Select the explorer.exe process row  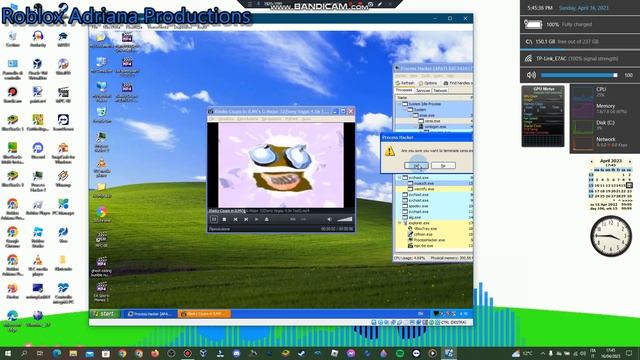(433, 223)
